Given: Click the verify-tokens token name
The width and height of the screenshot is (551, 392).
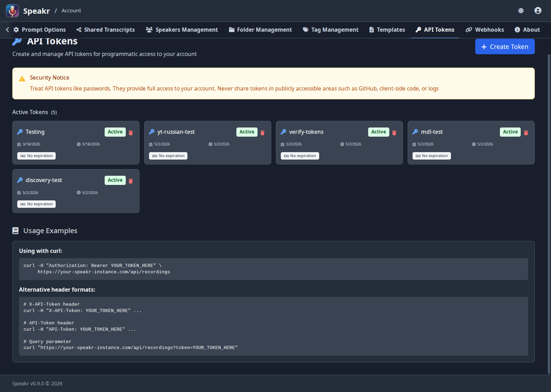Looking at the screenshot, I should pos(307,132).
